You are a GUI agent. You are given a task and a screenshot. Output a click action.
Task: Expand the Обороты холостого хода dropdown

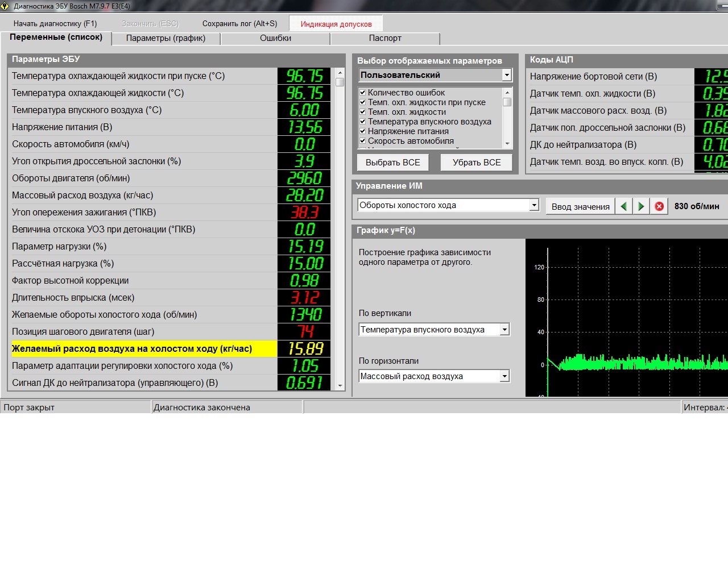(533, 205)
